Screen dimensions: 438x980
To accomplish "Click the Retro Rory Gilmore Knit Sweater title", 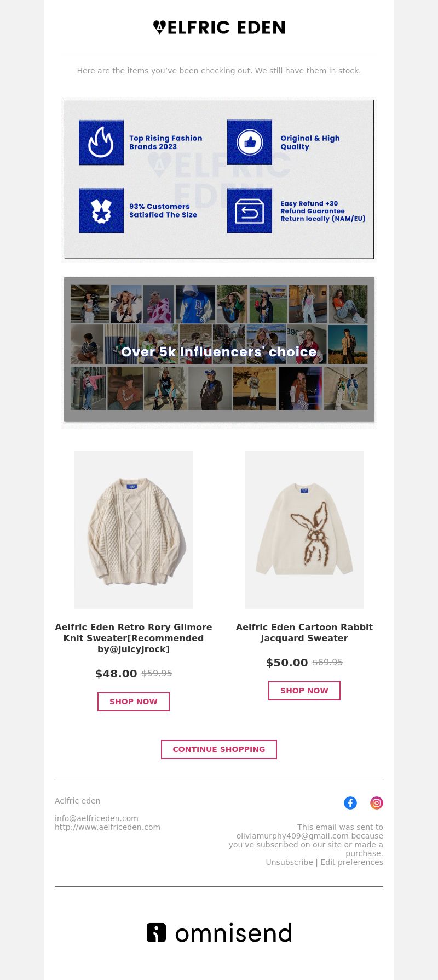I will [134, 638].
